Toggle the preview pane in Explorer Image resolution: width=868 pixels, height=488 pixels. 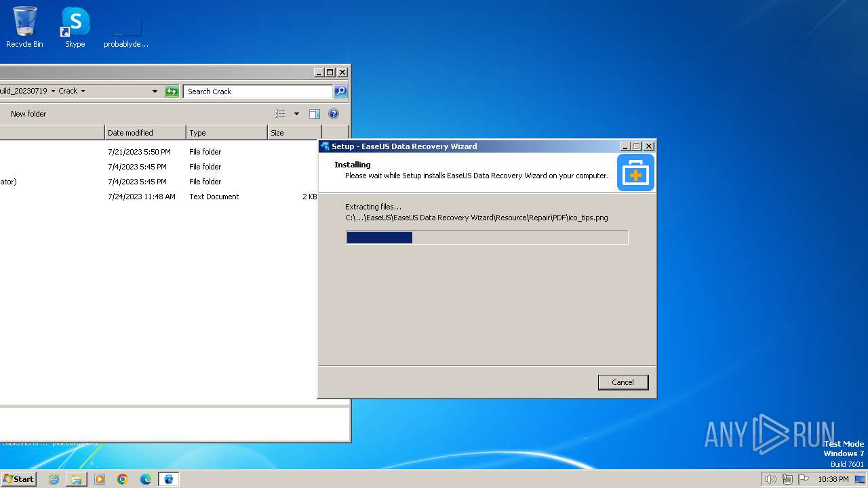pos(315,114)
